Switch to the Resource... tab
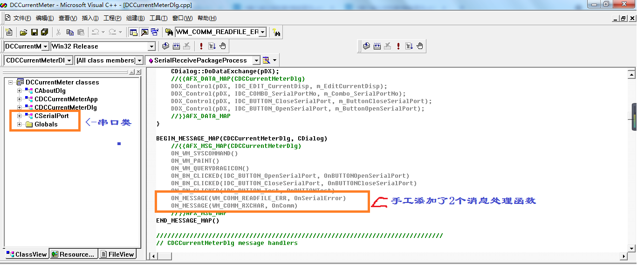The height and width of the screenshot is (265, 644). coord(74,254)
